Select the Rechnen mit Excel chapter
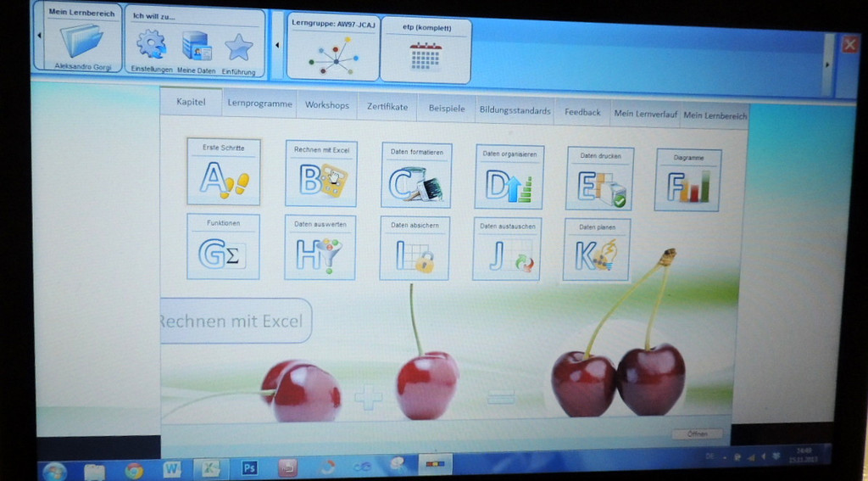The height and width of the screenshot is (481, 868). tap(321, 175)
